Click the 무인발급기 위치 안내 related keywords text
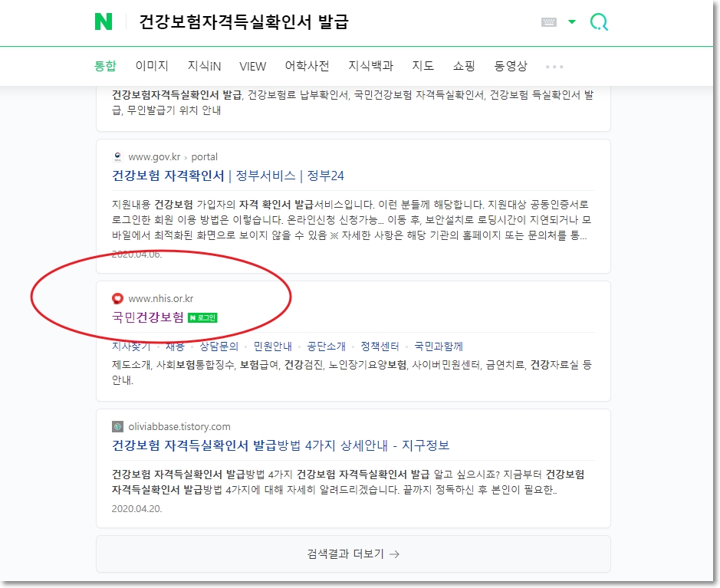 (x=174, y=110)
